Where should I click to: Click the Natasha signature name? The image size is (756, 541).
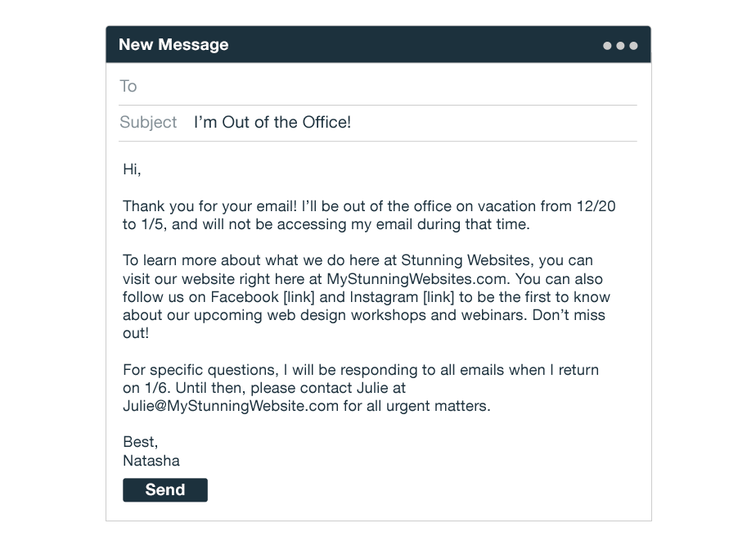click(x=151, y=461)
